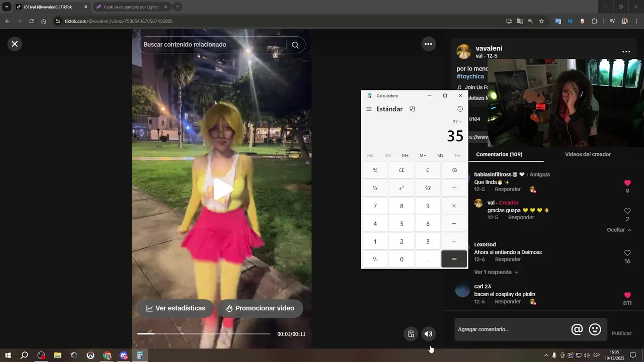The height and width of the screenshot is (362, 644).
Task: Open the #toychica hashtag
Action: pyautogui.click(x=470, y=76)
